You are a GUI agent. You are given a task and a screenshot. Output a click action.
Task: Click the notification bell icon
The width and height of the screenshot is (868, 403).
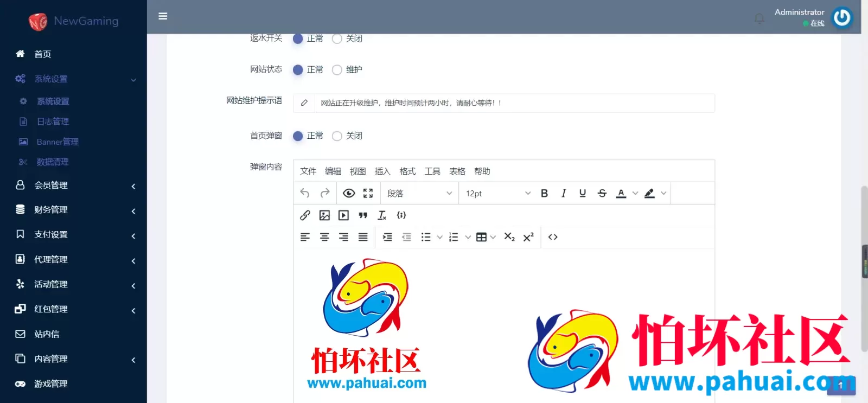click(759, 19)
